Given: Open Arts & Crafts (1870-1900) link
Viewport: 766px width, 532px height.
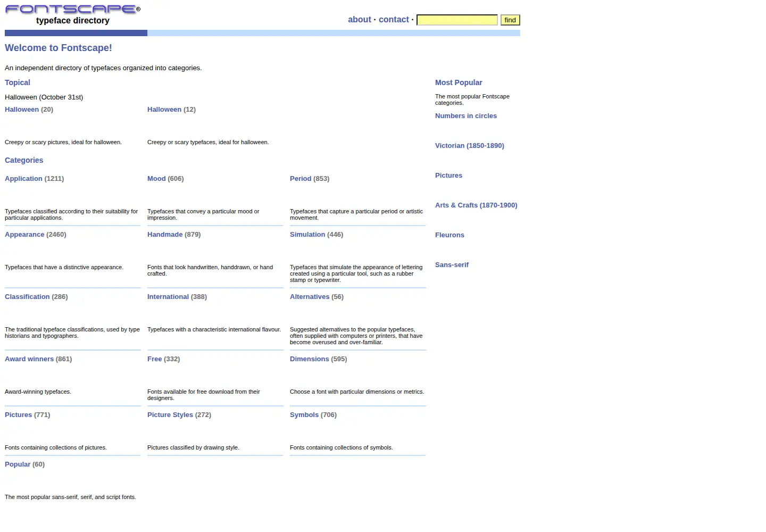Looking at the screenshot, I should tap(476, 205).
